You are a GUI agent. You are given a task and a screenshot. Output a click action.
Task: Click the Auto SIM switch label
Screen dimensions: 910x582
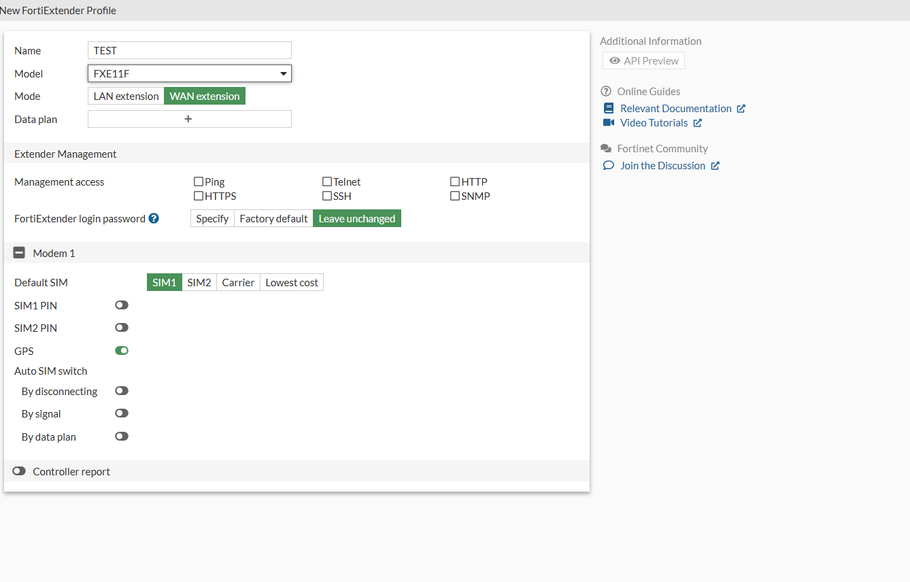pyautogui.click(x=51, y=371)
